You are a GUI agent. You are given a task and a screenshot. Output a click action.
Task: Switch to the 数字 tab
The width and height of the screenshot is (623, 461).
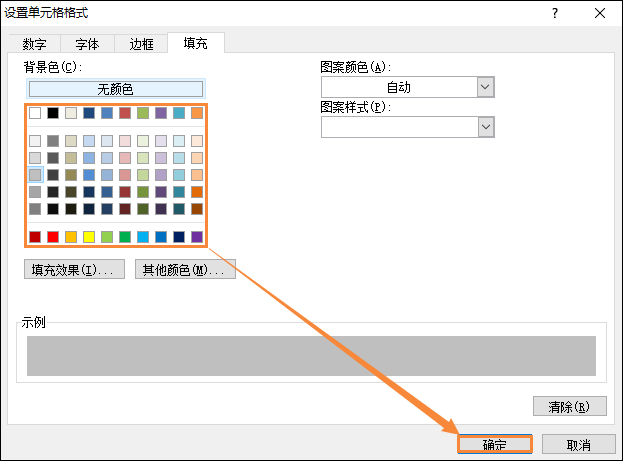click(34, 44)
